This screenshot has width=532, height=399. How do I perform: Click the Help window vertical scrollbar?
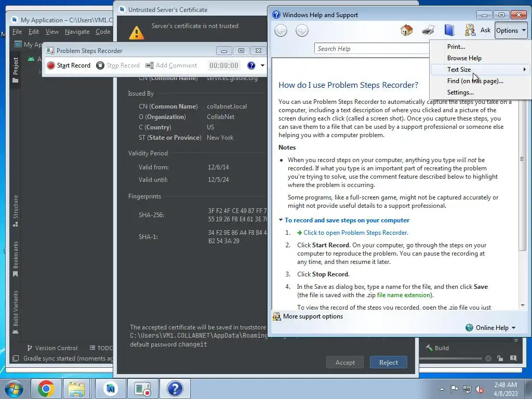click(522, 159)
